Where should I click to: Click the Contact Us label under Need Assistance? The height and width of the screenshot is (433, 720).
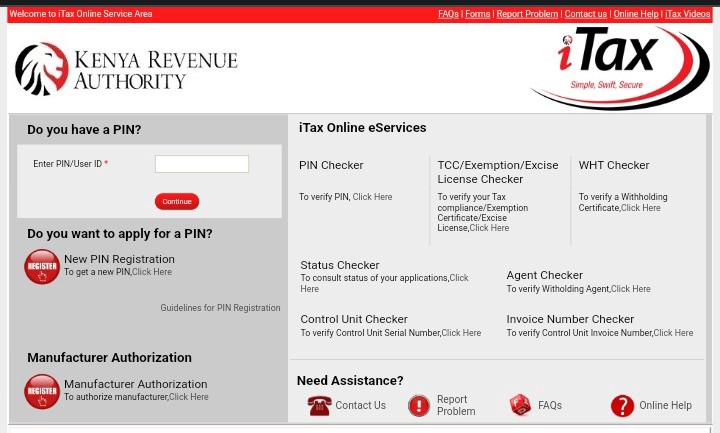[360, 405]
